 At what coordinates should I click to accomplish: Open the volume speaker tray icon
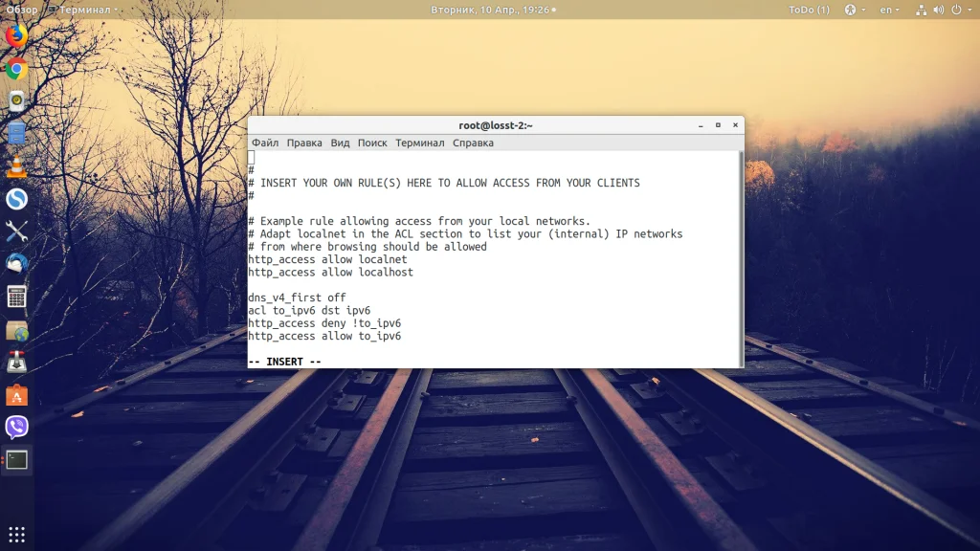(938, 10)
